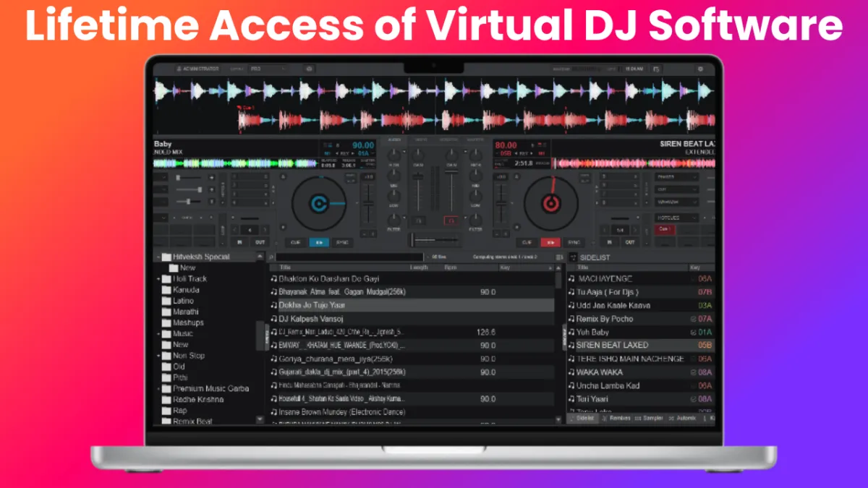Collapse the Hitveksh Special folder
The height and width of the screenshot is (488, 868).
coord(158,257)
